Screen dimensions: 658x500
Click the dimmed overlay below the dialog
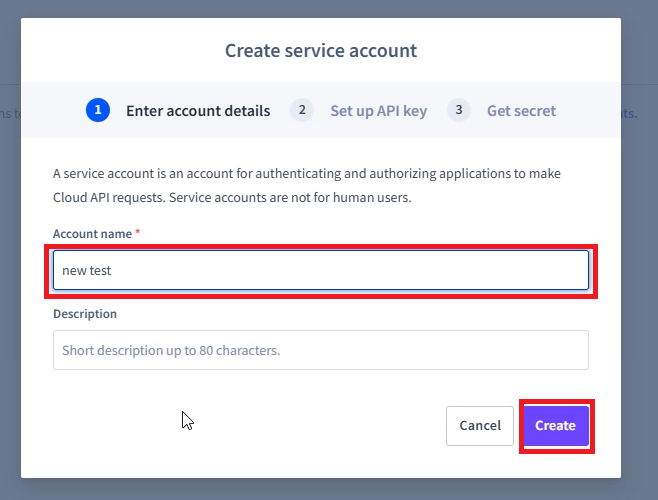coord(329,490)
